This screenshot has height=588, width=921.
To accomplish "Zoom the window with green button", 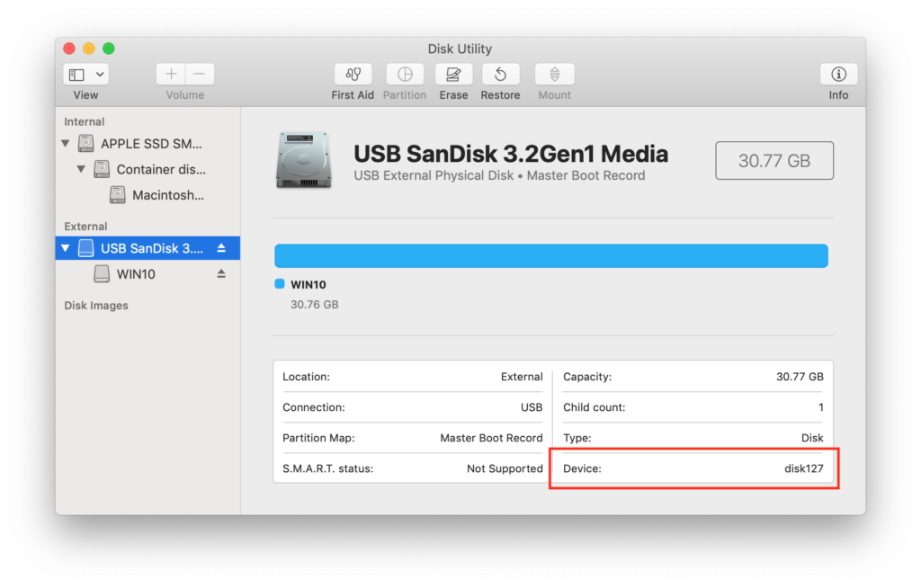I will pos(109,49).
